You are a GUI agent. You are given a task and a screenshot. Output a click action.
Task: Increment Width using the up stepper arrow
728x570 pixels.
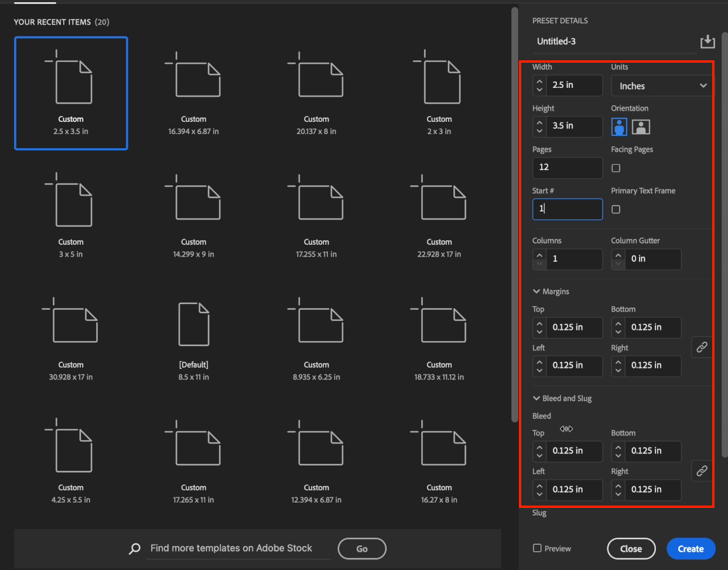pyautogui.click(x=539, y=82)
